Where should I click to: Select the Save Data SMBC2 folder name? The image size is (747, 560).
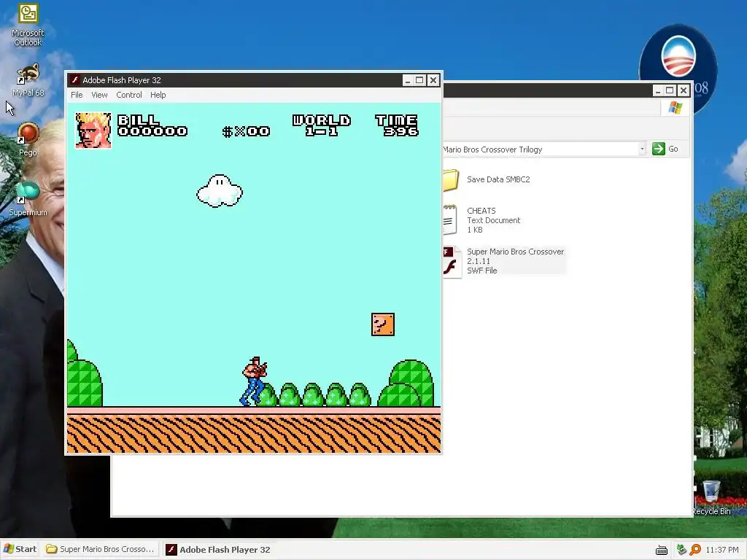click(498, 179)
